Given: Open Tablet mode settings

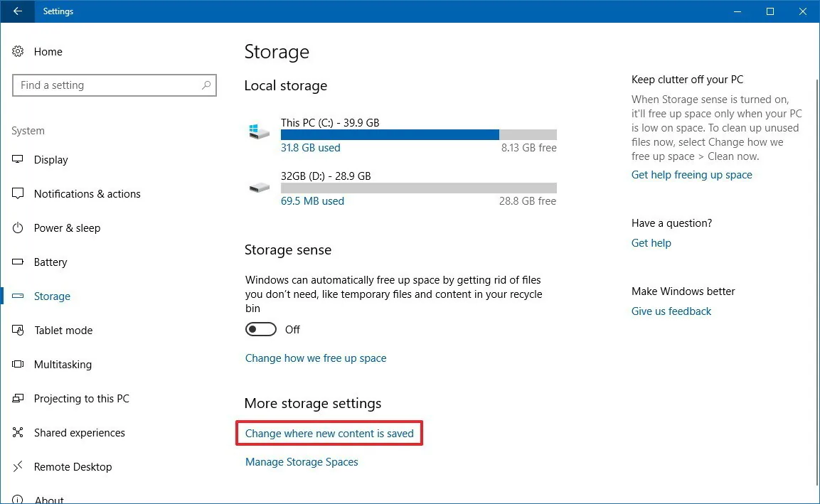Looking at the screenshot, I should pos(63,330).
